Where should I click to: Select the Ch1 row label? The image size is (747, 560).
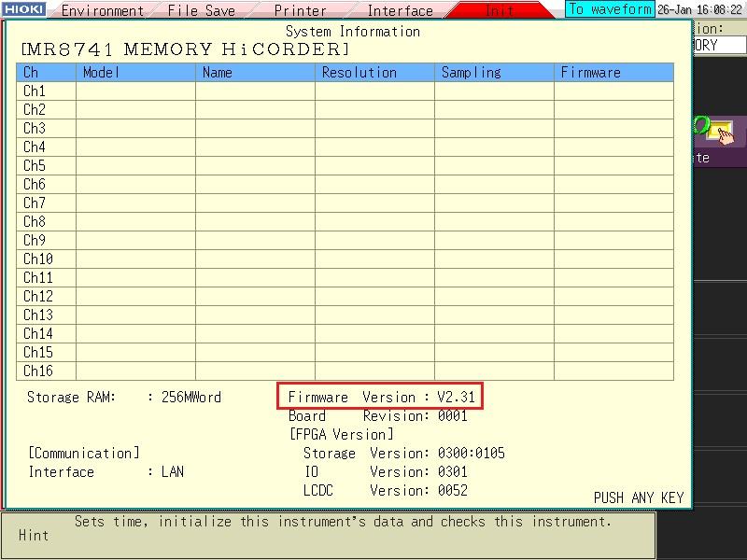(35, 91)
